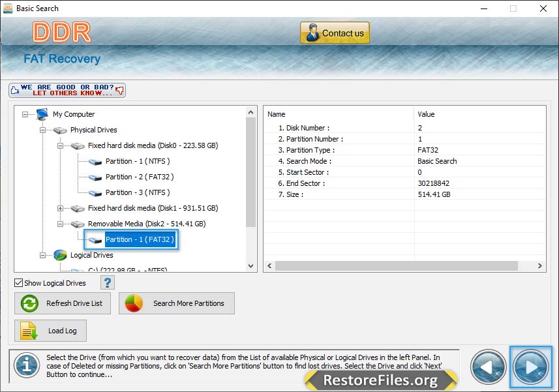Collapse the Disk0 fixed hard disk node
This screenshot has width=559, height=392.
(60, 145)
